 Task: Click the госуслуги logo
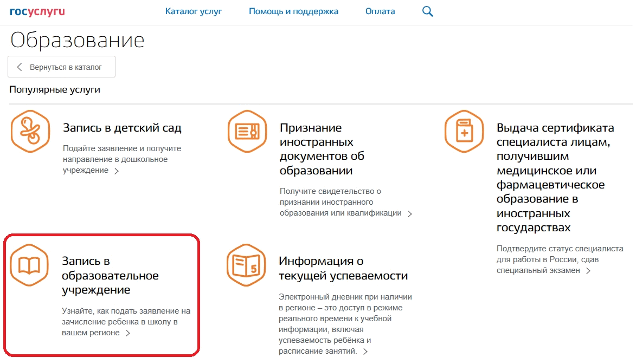click(37, 12)
